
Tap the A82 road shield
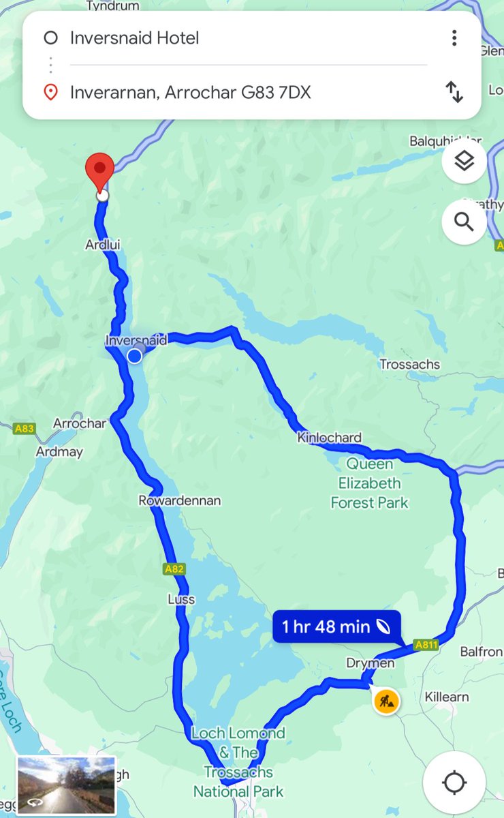174,569
